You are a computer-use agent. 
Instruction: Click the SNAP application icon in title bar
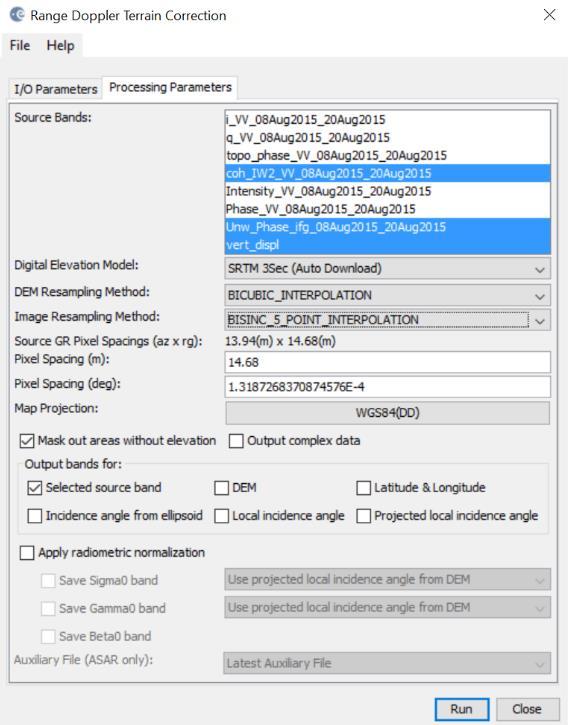point(17,15)
